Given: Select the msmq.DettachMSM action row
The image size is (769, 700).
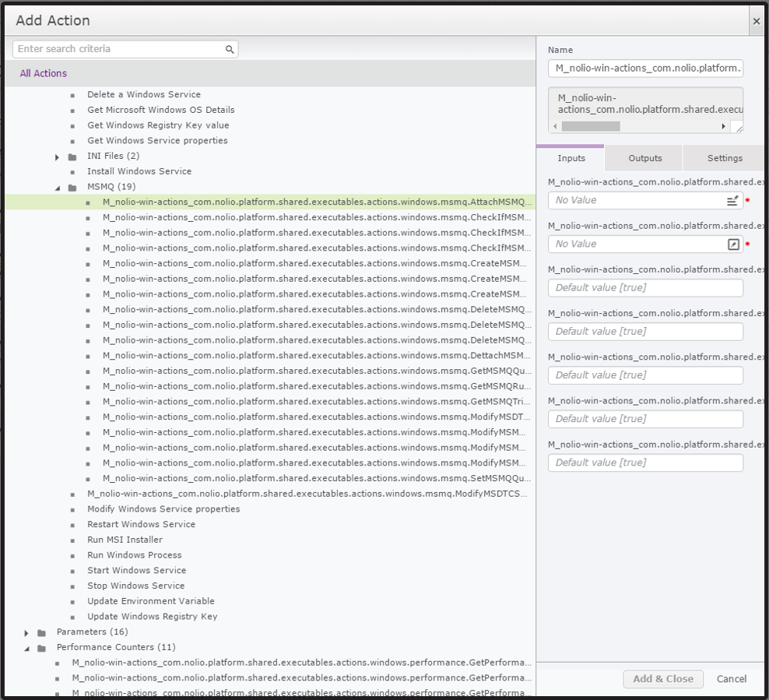Looking at the screenshot, I should 316,355.
